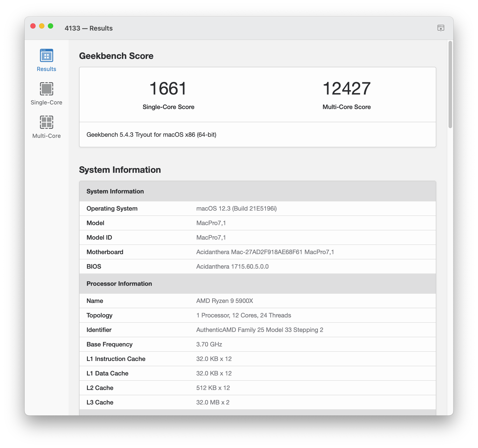Click the Geekbench 5.4.3 Tryout version text
Viewport: 478px width, 448px height.
coord(151,135)
